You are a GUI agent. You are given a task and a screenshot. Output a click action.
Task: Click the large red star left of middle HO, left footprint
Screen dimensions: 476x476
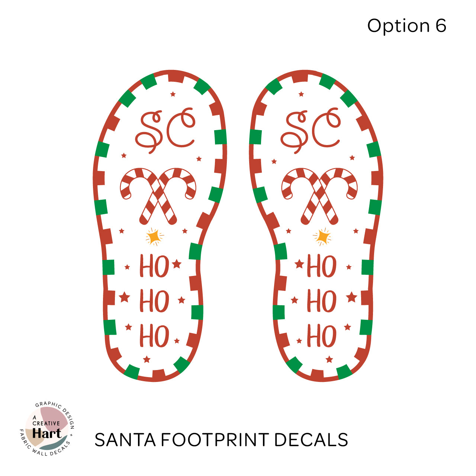point(124,297)
